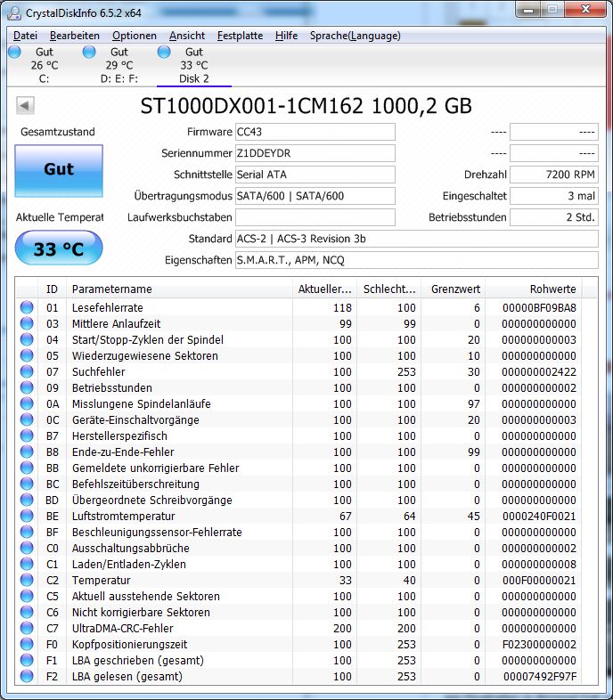Click the ID column header
Viewport: 613px width, 700px height.
tap(52, 289)
